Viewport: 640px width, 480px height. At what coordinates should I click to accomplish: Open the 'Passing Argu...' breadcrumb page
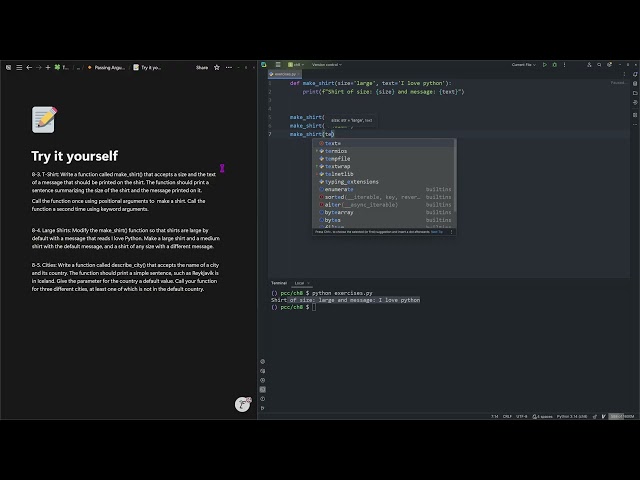tap(107, 67)
